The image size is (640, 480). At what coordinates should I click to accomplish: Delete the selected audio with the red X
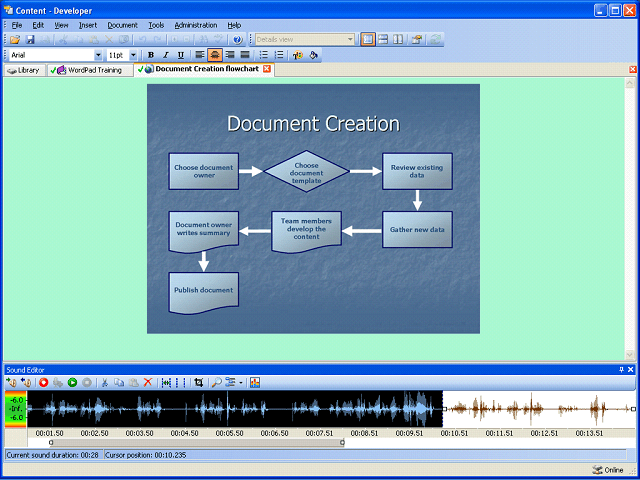click(x=148, y=382)
